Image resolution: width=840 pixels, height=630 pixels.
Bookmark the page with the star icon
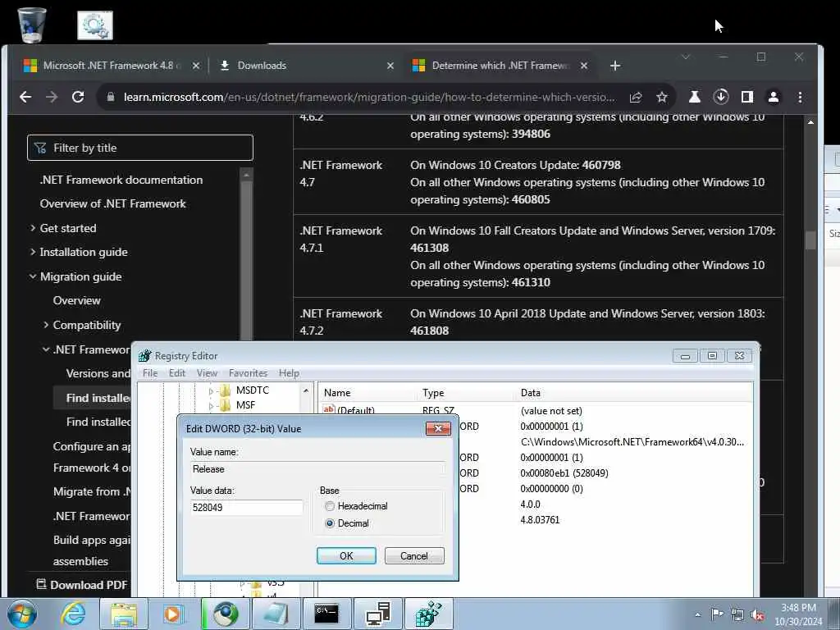pyautogui.click(x=662, y=97)
